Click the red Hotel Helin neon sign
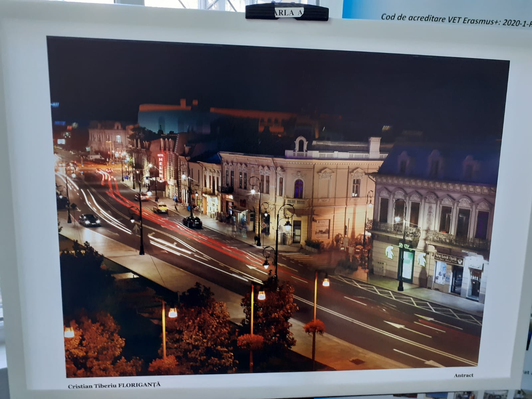Image resolution: width=532 pixels, height=399 pixels. tap(161, 166)
